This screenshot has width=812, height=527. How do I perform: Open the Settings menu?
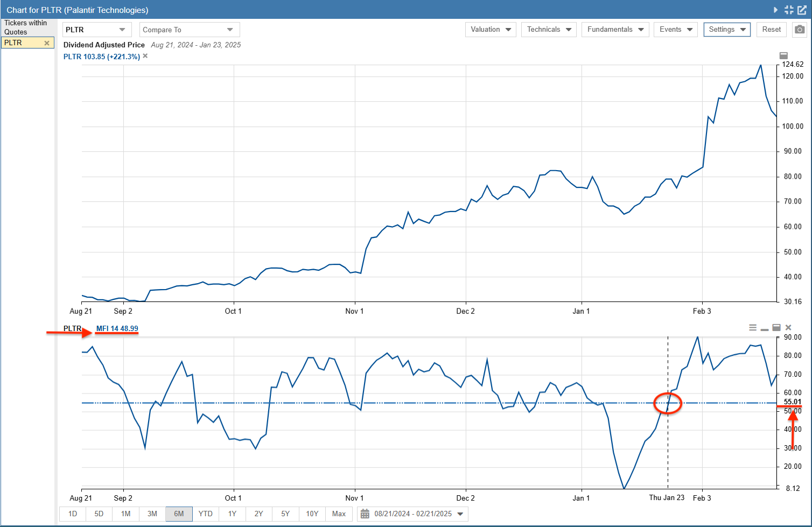click(x=727, y=30)
